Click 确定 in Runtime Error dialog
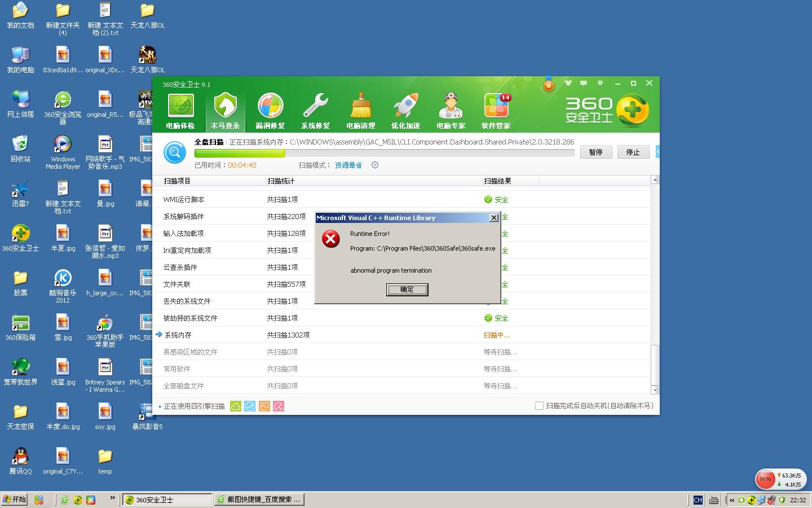The height and width of the screenshot is (508, 812). 407,290
